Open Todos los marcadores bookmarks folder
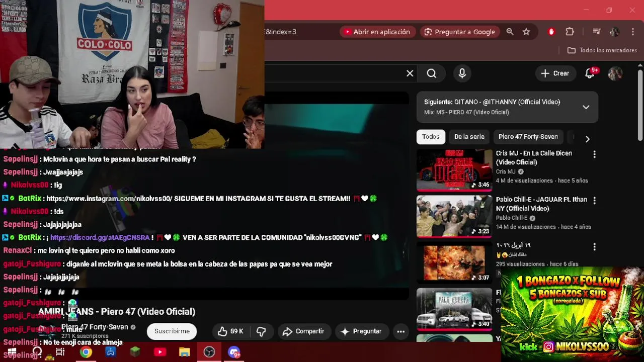The width and height of the screenshot is (644, 362). [x=602, y=50]
